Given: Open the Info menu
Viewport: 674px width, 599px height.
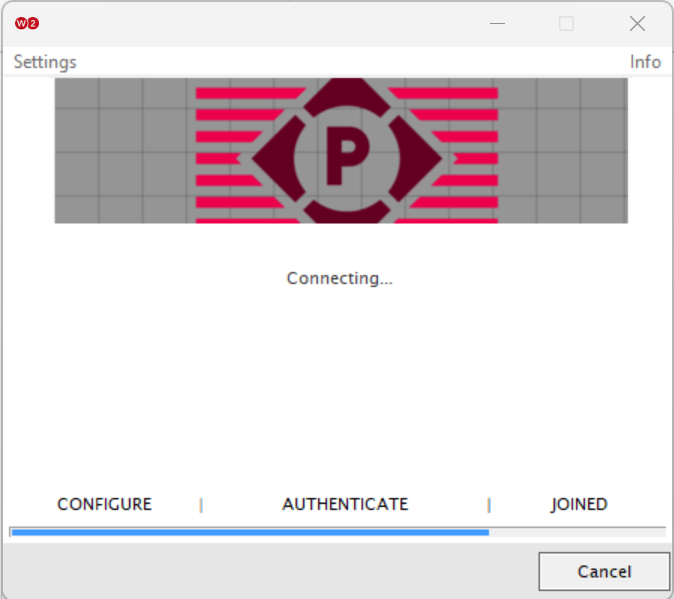Looking at the screenshot, I should (645, 62).
